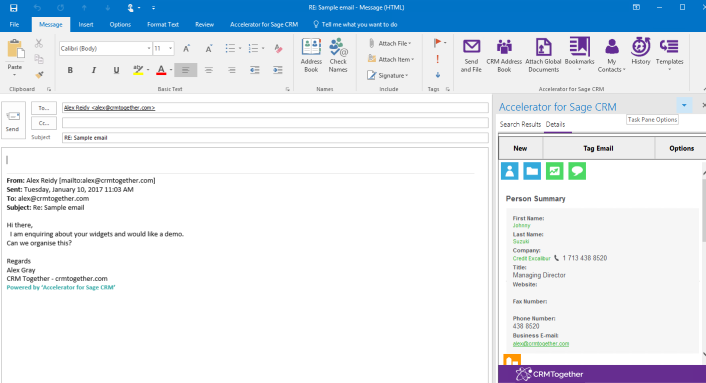Click the Cc... button
This screenshot has width=706, height=383.
coord(44,123)
